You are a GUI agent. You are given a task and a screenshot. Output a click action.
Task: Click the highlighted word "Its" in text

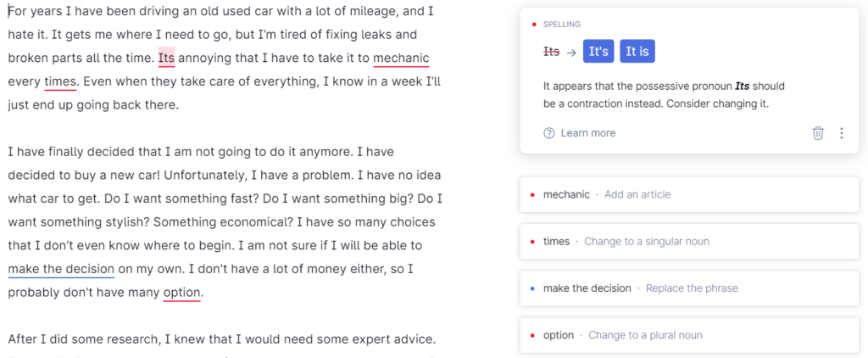tap(167, 59)
